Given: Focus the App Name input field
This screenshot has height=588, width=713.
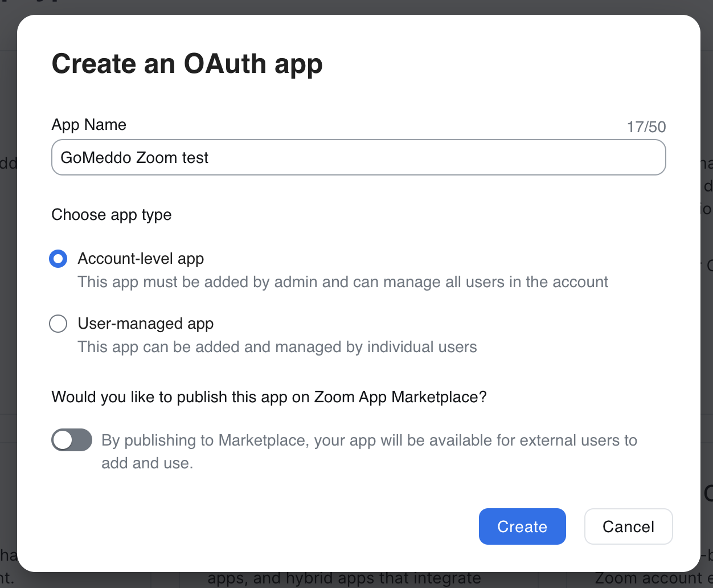Looking at the screenshot, I should pyautogui.click(x=359, y=157).
